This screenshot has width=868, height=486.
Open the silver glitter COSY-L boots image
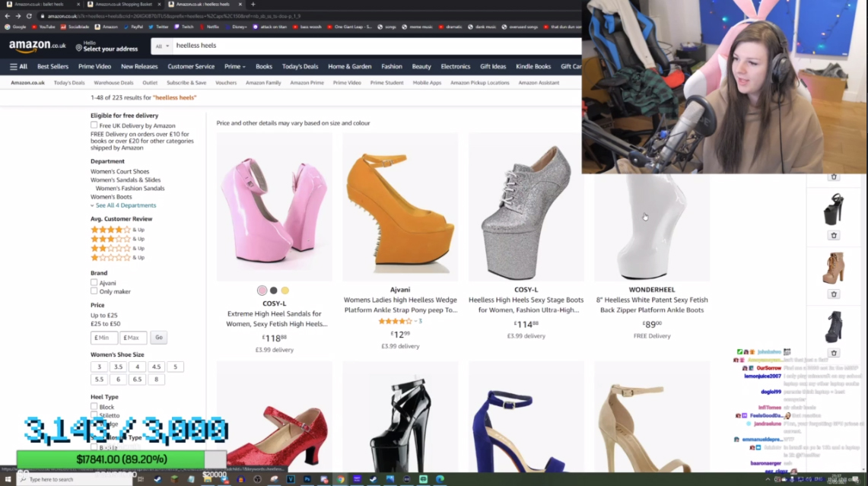click(x=526, y=207)
